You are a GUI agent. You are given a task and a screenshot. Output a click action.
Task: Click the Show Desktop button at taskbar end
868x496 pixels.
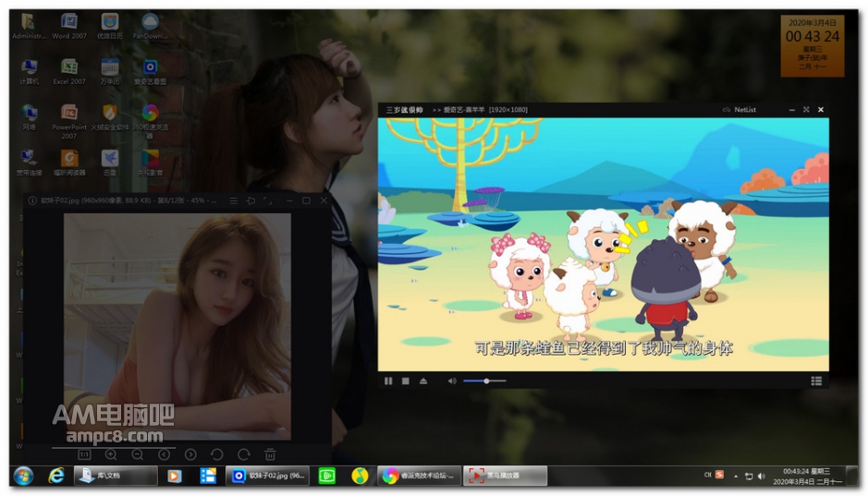pyautogui.click(x=853, y=476)
